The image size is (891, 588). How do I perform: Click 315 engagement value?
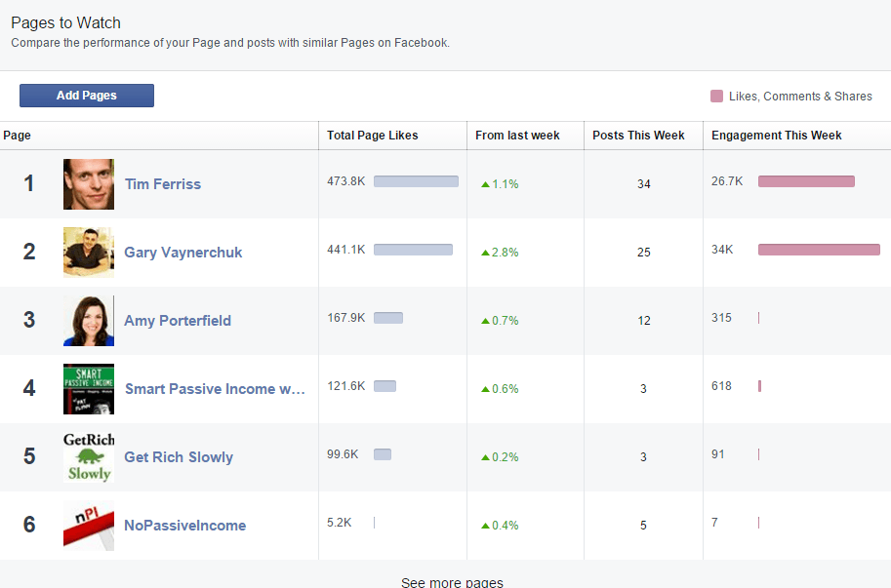coord(721,317)
